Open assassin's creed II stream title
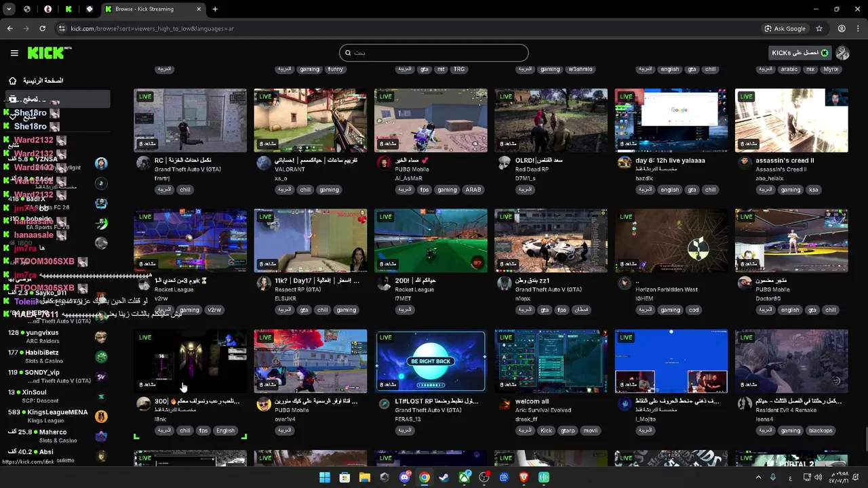This screenshot has width=868, height=488. [x=785, y=161]
